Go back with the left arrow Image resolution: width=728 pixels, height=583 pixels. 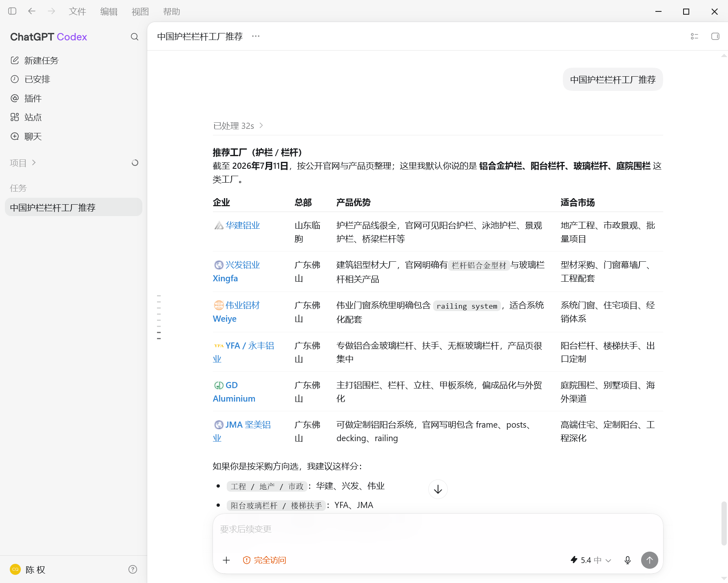tap(32, 11)
